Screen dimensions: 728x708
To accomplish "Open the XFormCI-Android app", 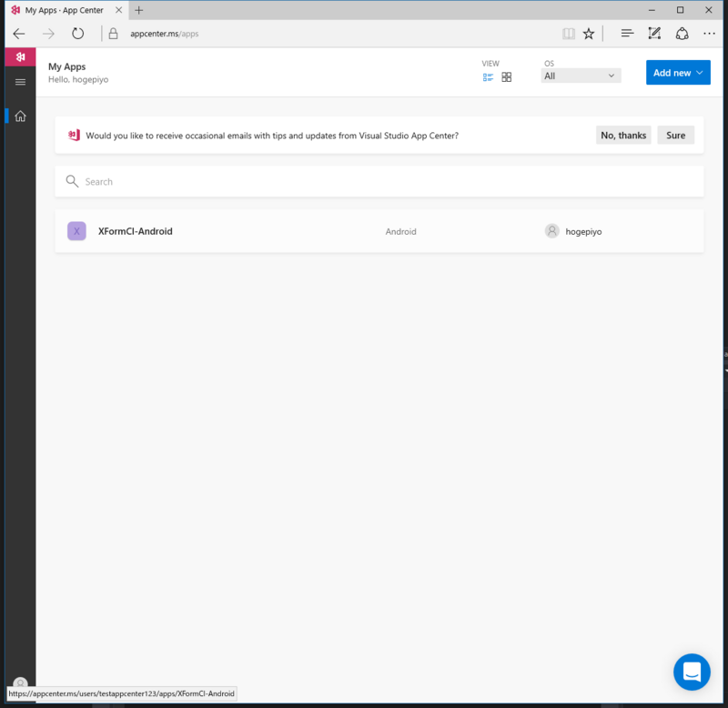I will click(379, 231).
